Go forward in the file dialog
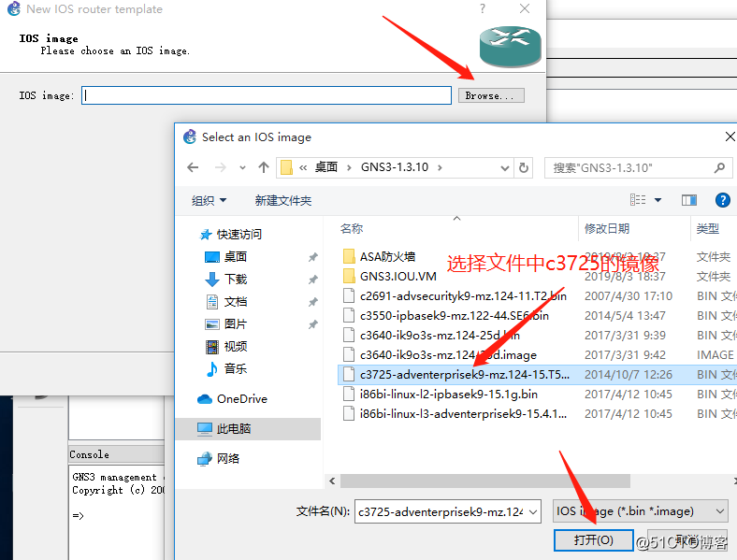This screenshot has width=737, height=560. (x=220, y=167)
